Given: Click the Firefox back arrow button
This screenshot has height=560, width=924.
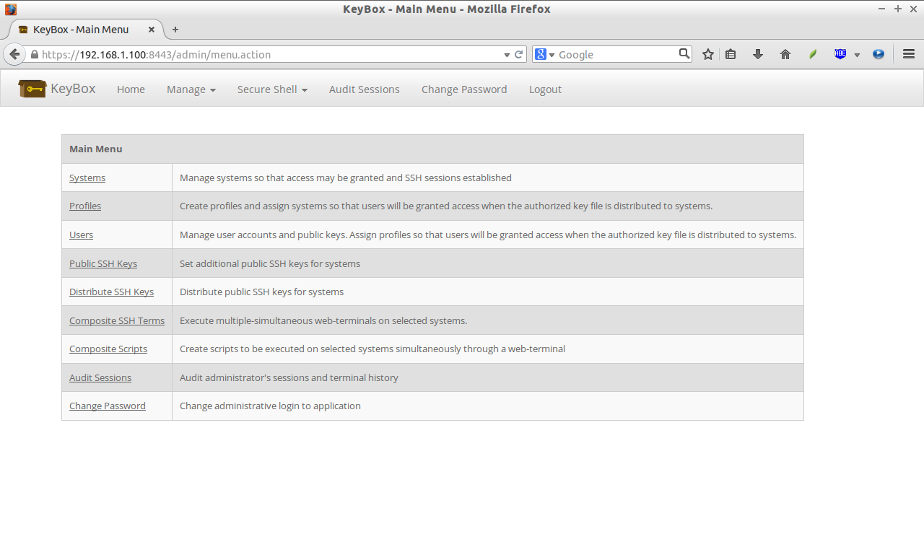Looking at the screenshot, I should point(14,54).
